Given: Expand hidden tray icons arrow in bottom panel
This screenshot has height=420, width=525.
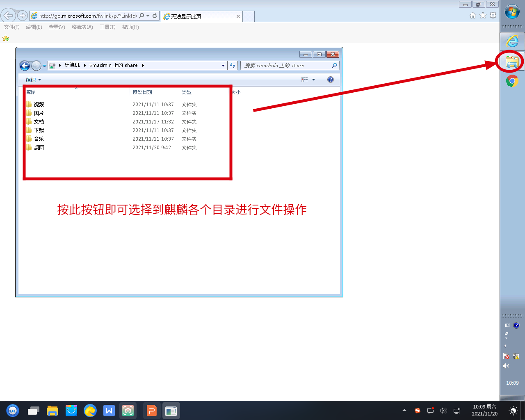Looking at the screenshot, I should click(x=404, y=410).
